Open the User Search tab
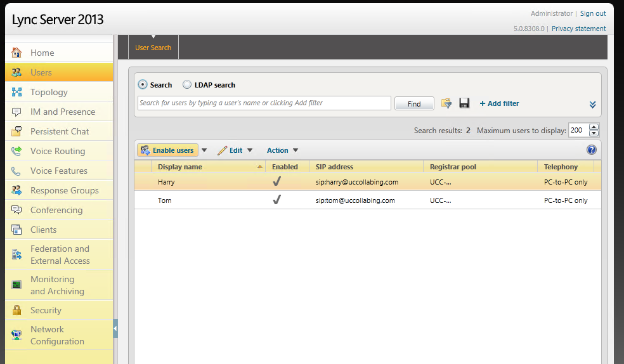624x364 pixels. pos(153,48)
